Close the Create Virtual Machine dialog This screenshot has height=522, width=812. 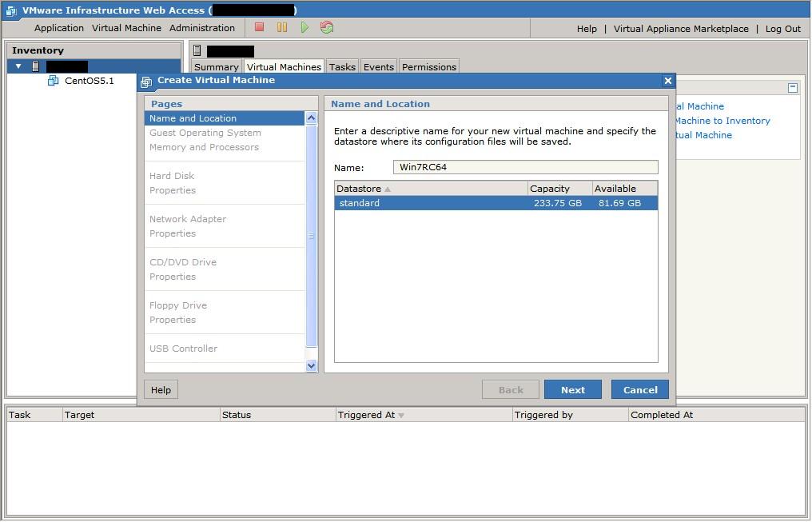[x=667, y=81]
